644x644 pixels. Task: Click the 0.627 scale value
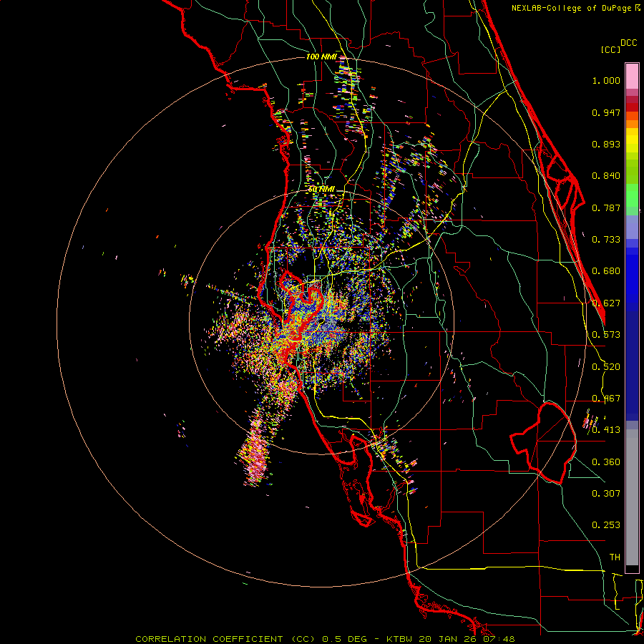[606, 303]
